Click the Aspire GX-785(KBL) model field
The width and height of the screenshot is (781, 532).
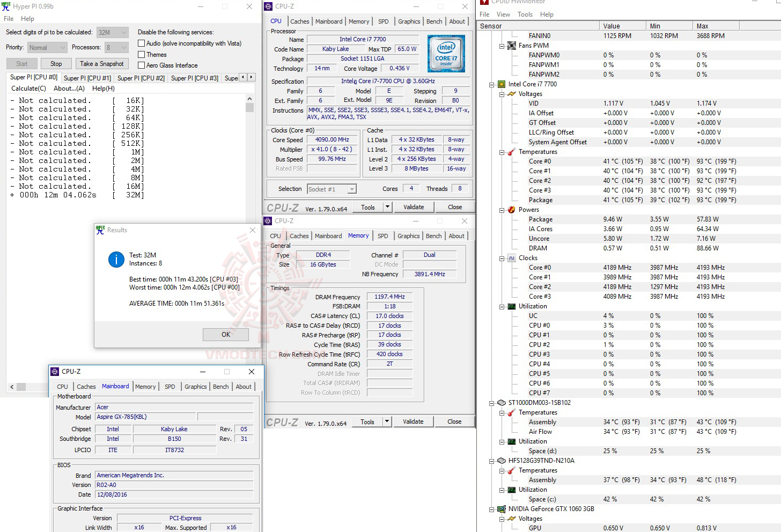pos(146,417)
